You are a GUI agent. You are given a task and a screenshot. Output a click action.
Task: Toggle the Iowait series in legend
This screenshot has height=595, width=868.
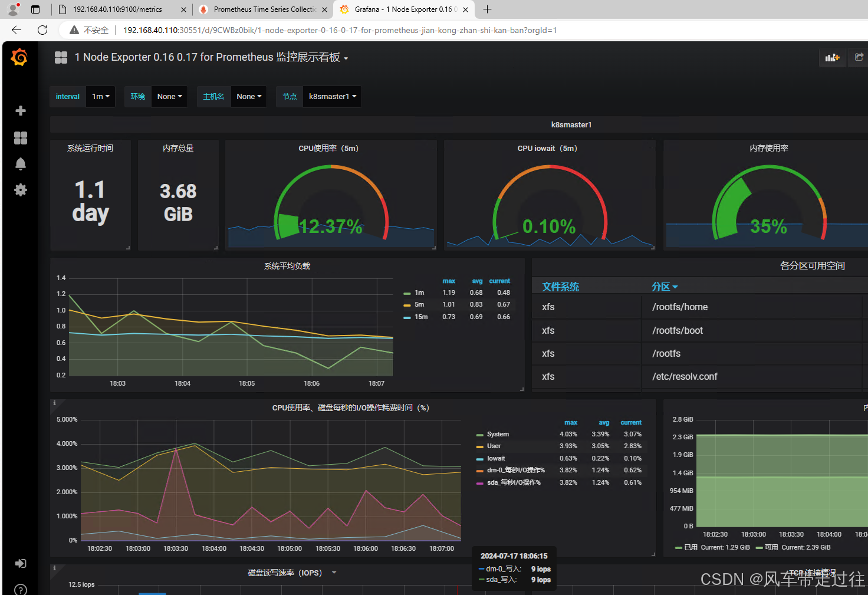coord(496,458)
